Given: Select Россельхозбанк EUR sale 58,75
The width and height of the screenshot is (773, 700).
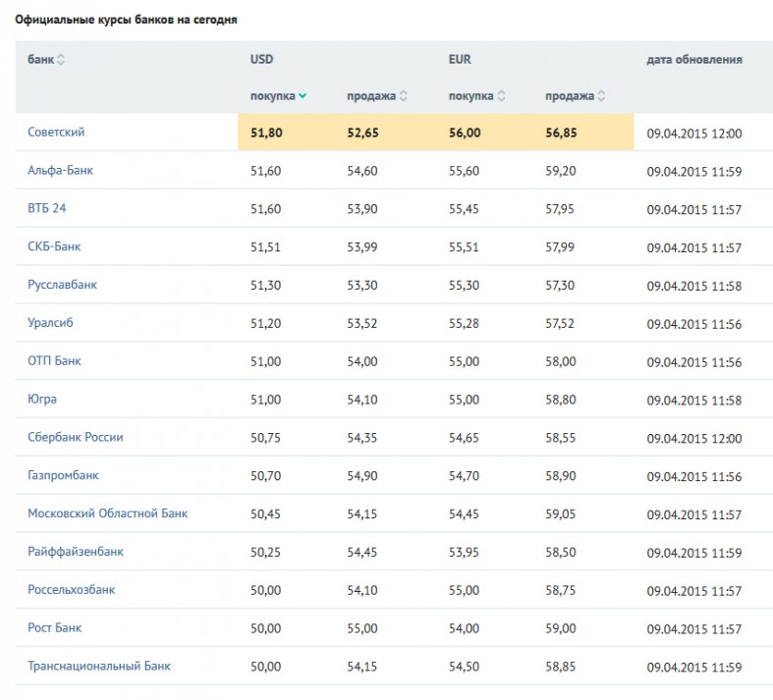Looking at the screenshot, I should pos(560,590).
